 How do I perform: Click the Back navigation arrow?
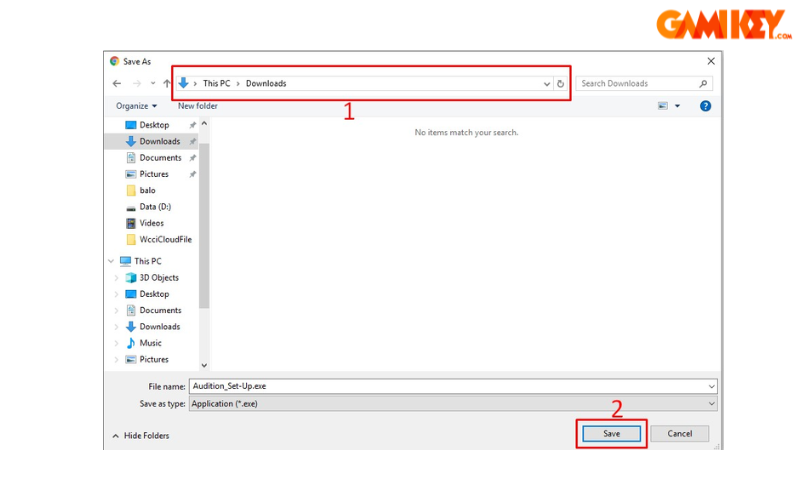pyautogui.click(x=117, y=84)
